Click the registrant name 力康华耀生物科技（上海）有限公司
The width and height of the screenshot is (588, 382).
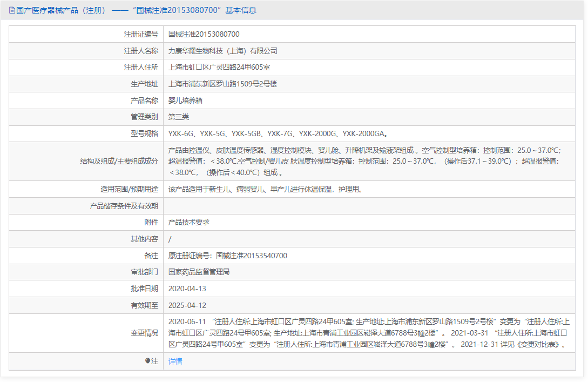click(x=222, y=51)
